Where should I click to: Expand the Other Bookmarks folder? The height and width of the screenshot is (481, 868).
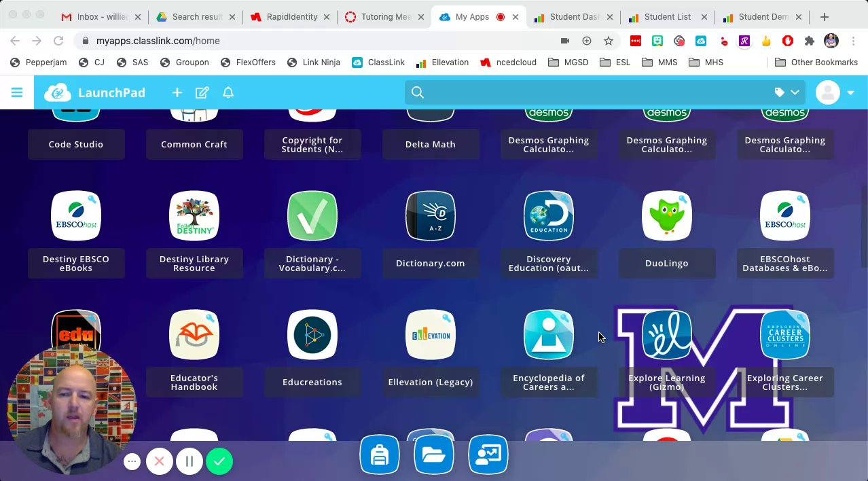point(816,63)
